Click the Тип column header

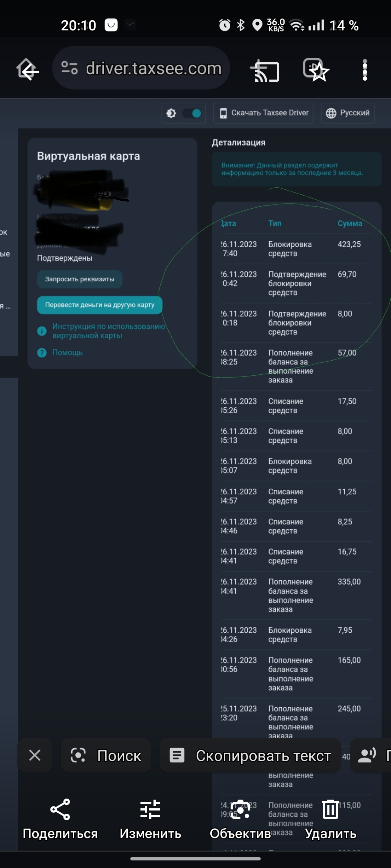pyautogui.click(x=275, y=223)
